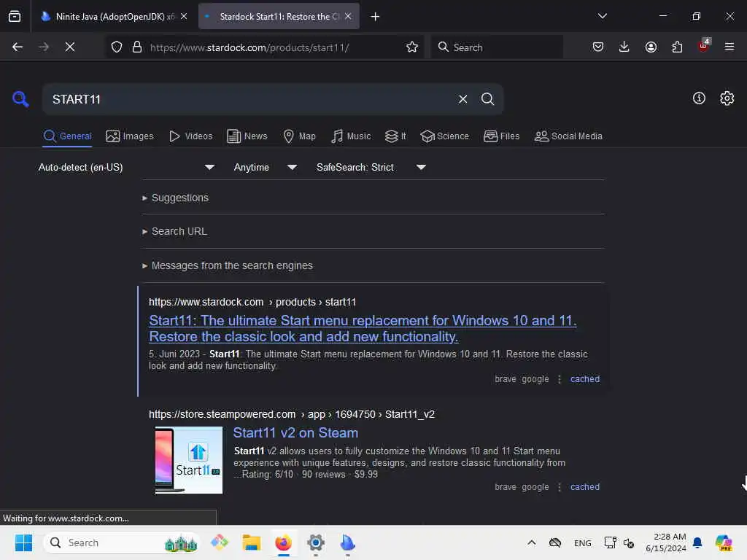The height and width of the screenshot is (560, 747).
Task: Focus the Firefox toolbar Search box
Action: [497, 47]
